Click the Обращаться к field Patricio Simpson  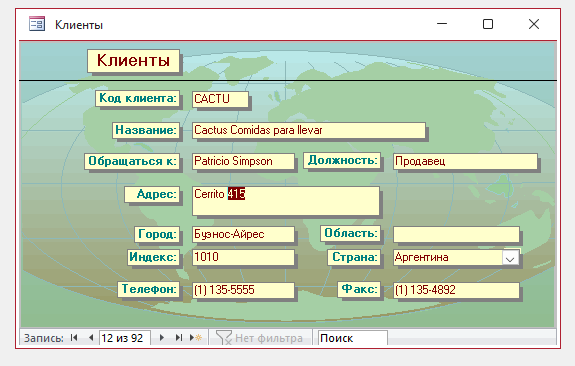click(x=243, y=161)
